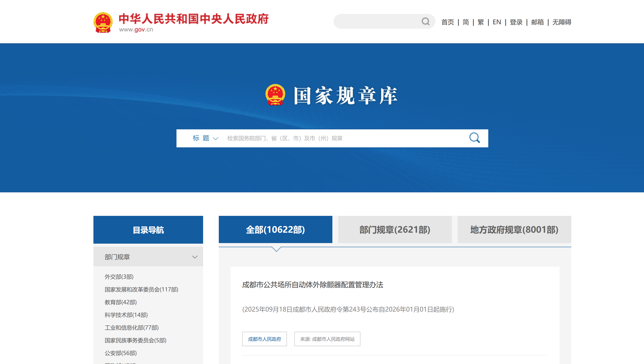
Task: Click the 成都市人民政府 tag button
Action: coord(264,339)
